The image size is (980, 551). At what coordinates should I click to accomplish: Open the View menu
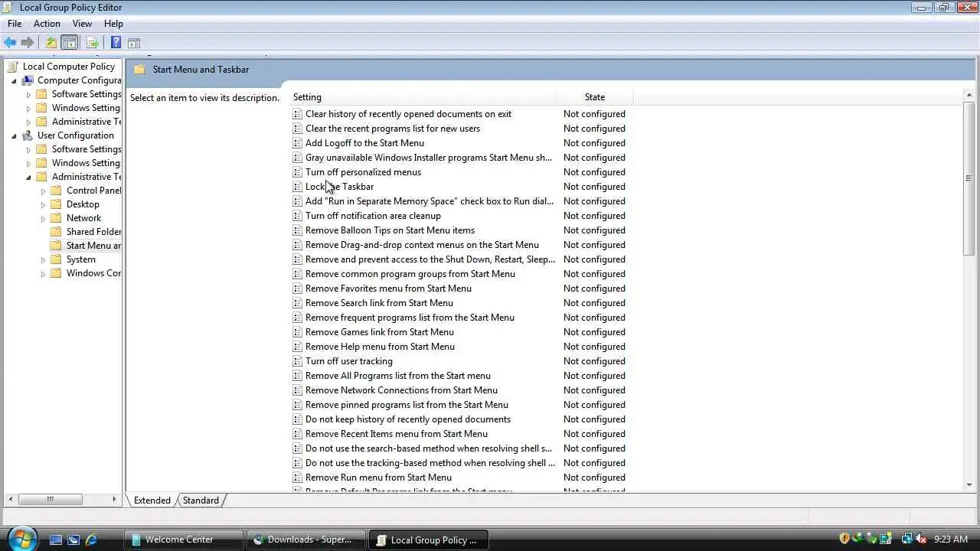coord(82,24)
